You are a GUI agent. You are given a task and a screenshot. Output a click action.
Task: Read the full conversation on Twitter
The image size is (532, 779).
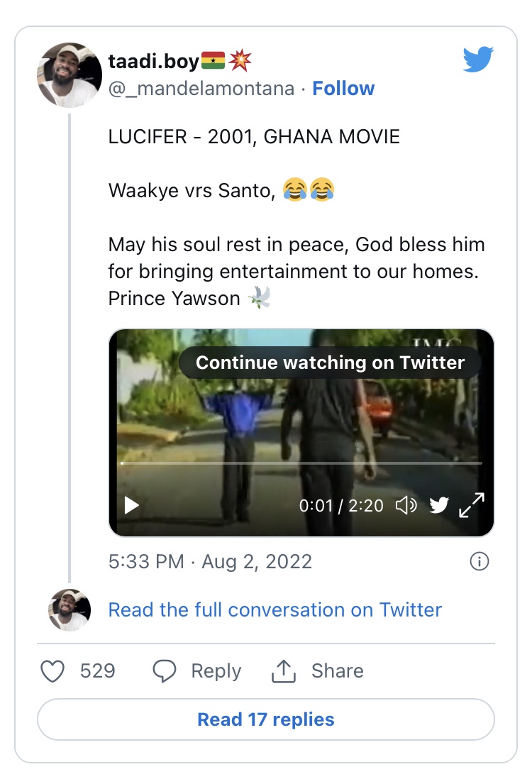click(275, 609)
